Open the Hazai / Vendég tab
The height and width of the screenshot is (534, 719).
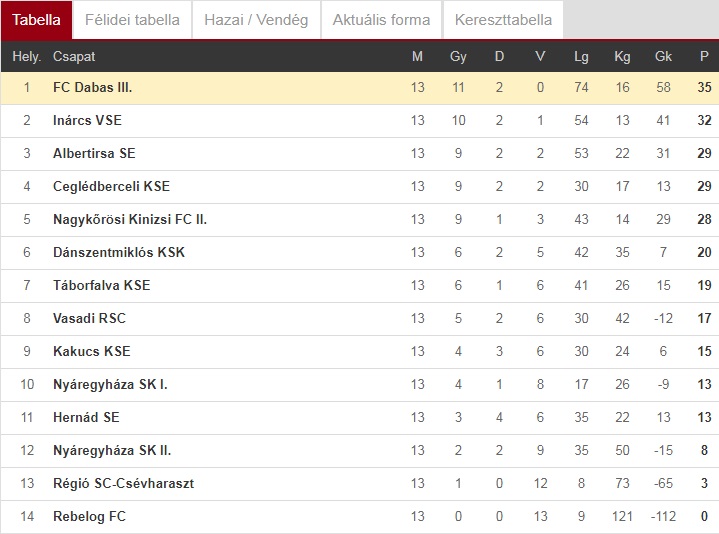256,20
